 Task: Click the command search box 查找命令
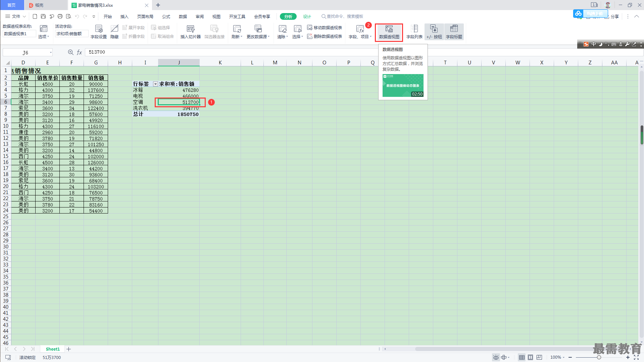pyautogui.click(x=342, y=16)
